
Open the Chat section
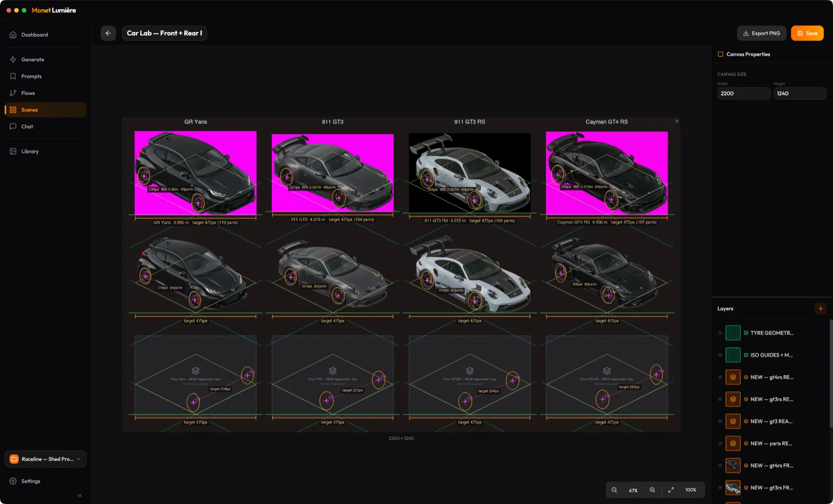[46, 127]
